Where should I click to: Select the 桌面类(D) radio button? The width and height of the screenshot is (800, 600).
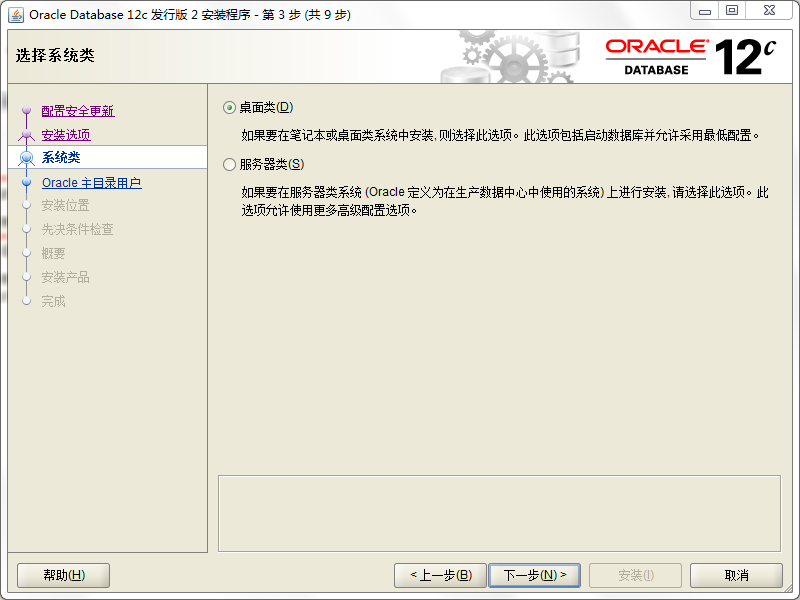[x=230, y=108]
